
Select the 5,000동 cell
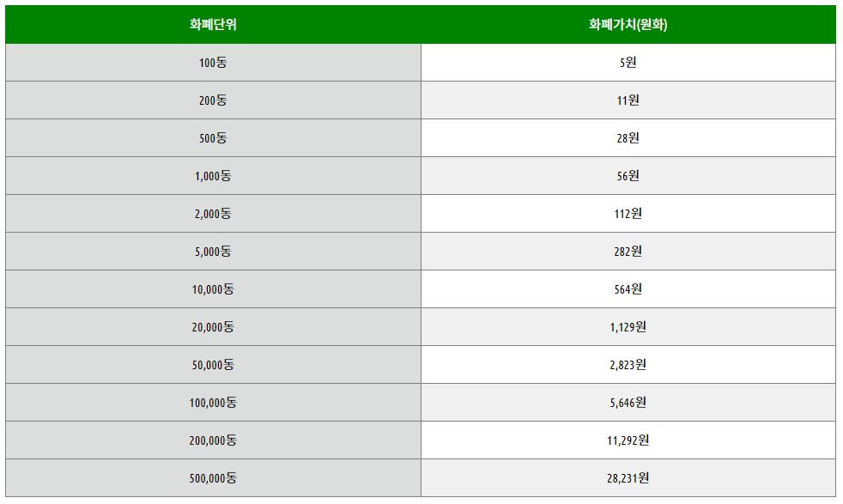(213, 252)
